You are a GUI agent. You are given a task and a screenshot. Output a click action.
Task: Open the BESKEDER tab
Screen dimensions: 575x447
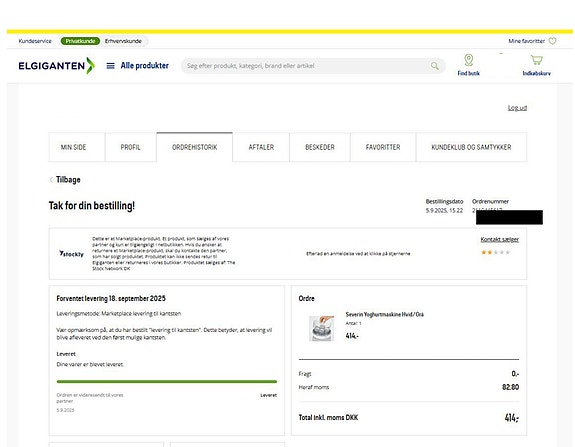click(x=320, y=147)
